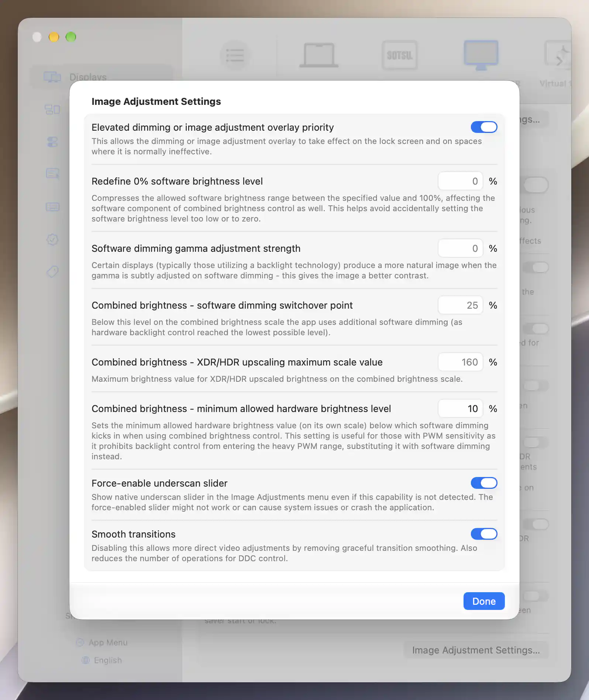Click the round list button in the toolbar

(x=235, y=55)
